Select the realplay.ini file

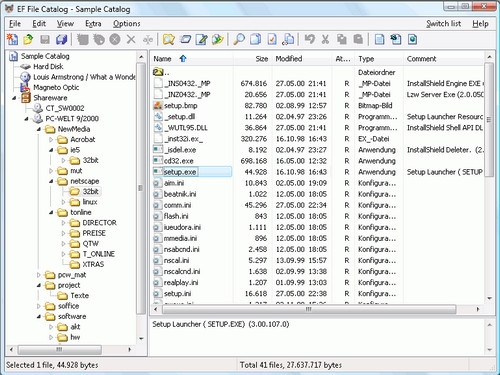click(x=181, y=283)
